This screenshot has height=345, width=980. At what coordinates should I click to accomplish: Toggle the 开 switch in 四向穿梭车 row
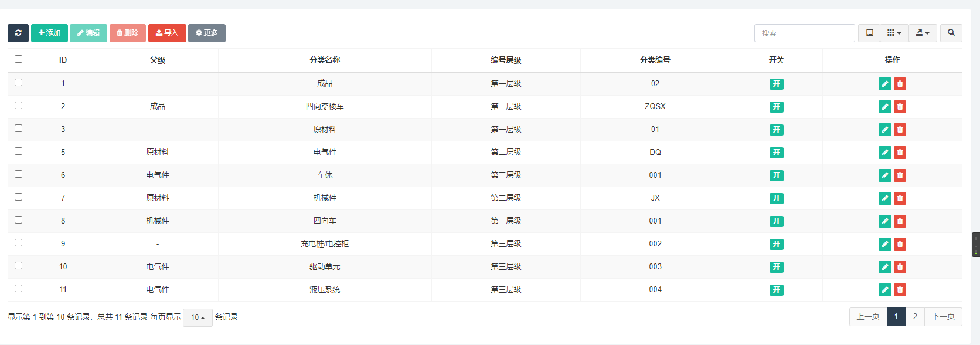[x=776, y=107]
